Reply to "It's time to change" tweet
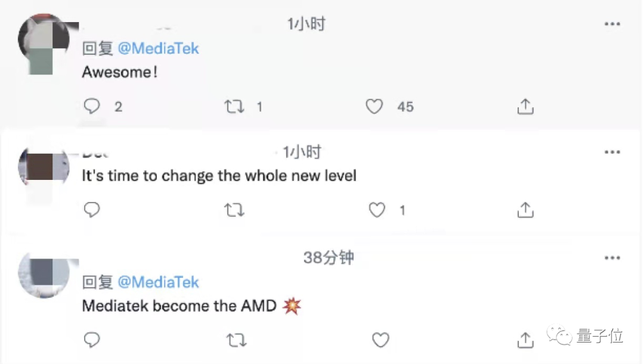This screenshot has height=364, width=644. [92, 210]
